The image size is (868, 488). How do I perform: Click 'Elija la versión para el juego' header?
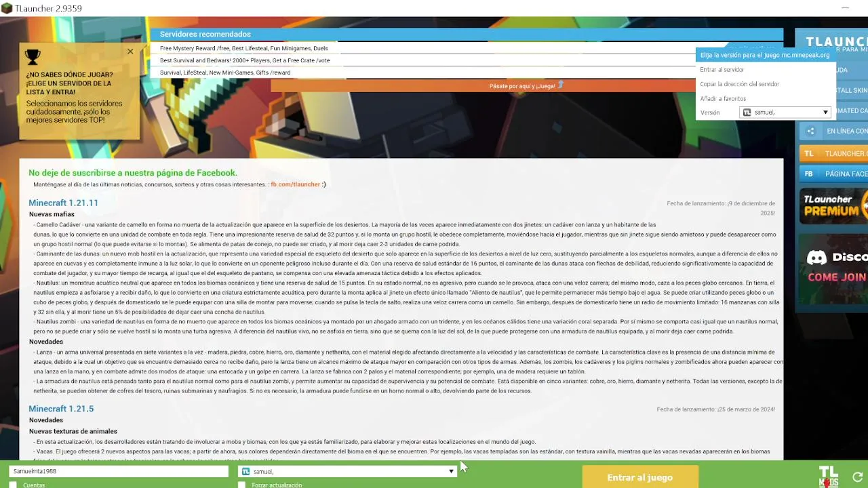click(765, 55)
